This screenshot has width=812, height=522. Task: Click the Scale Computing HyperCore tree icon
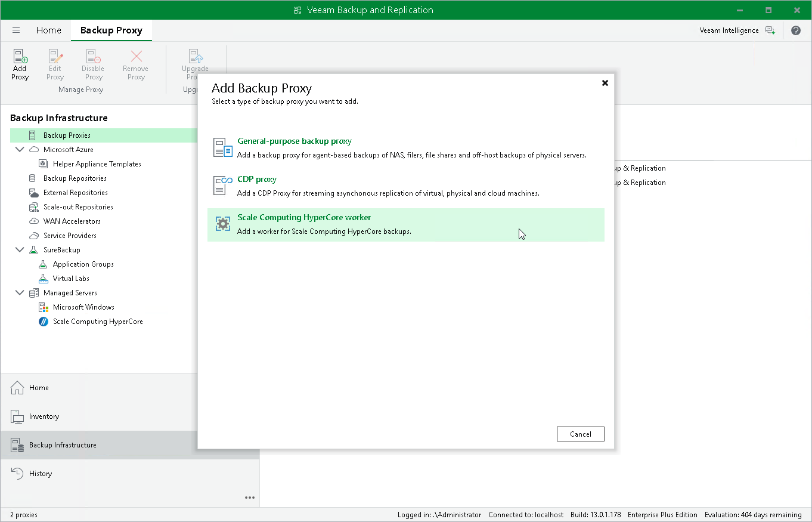pos(43,322)
